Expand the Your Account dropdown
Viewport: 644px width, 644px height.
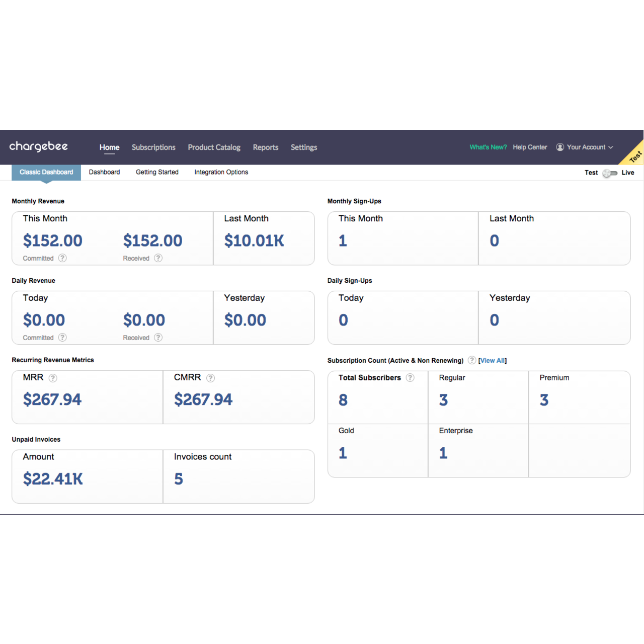(585, 147)
